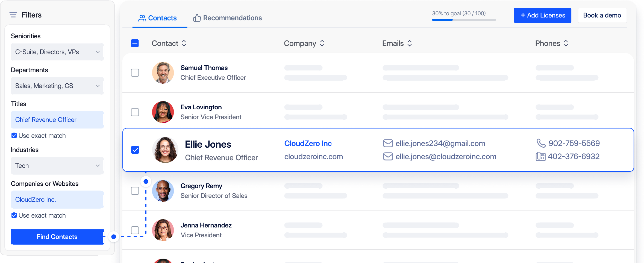Viewport: 644px width, 263px height.
Task: Click the plus icon in Add Licenses
Action: click(x=523, y=15)
